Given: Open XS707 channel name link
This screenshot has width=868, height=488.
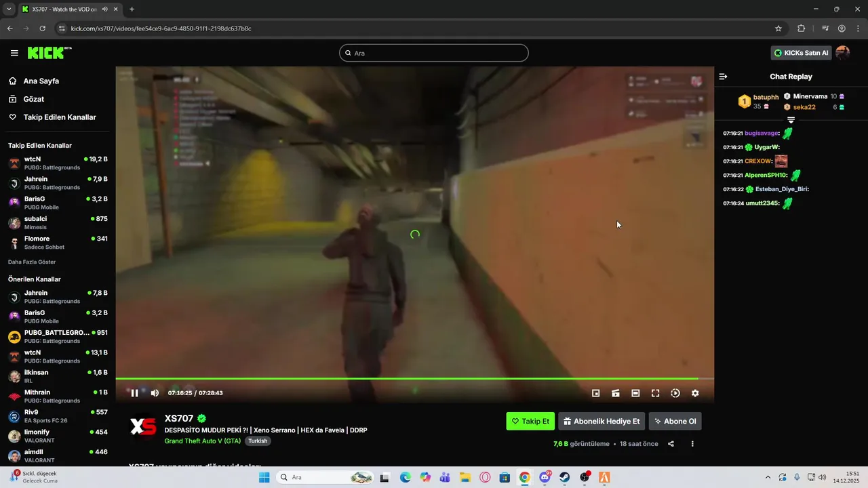Looking at the screenshot, I should point(179,418).
